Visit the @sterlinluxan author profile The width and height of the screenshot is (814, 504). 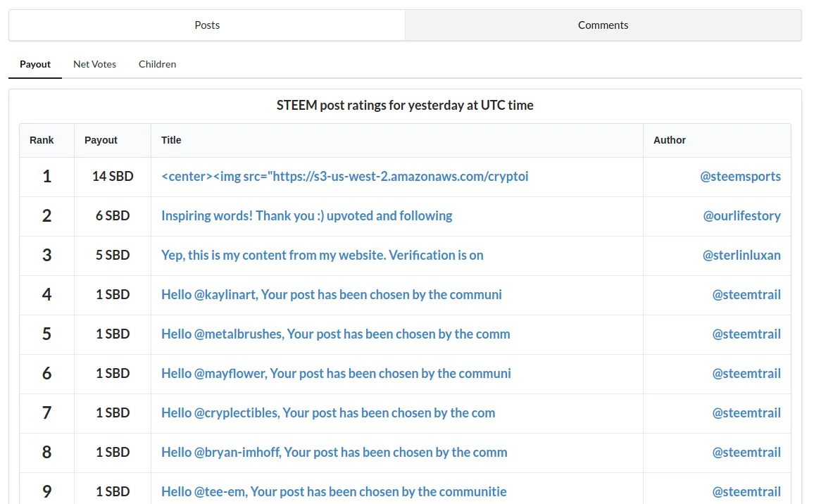click(741, 256)
